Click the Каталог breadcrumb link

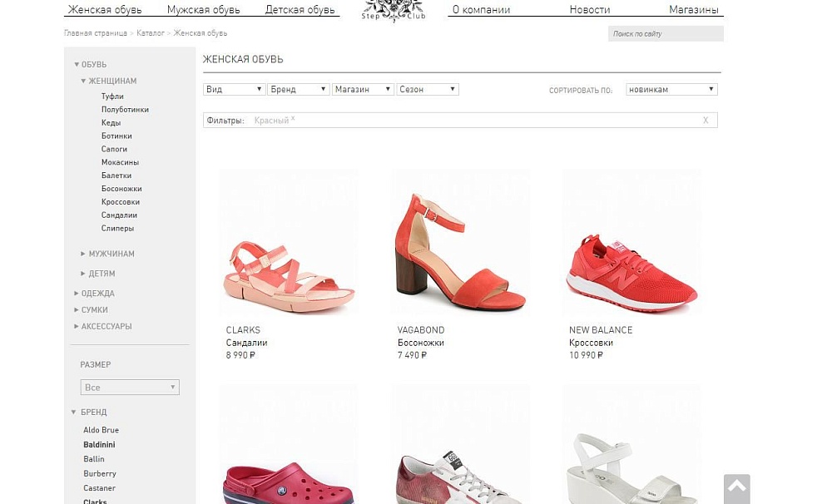coord(150,33)
